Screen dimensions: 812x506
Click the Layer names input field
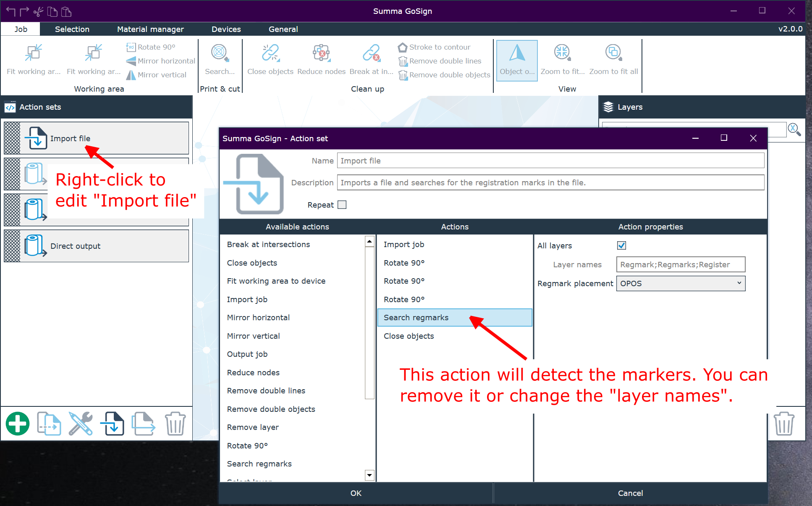pyautogui.click(x=681, y=264)
